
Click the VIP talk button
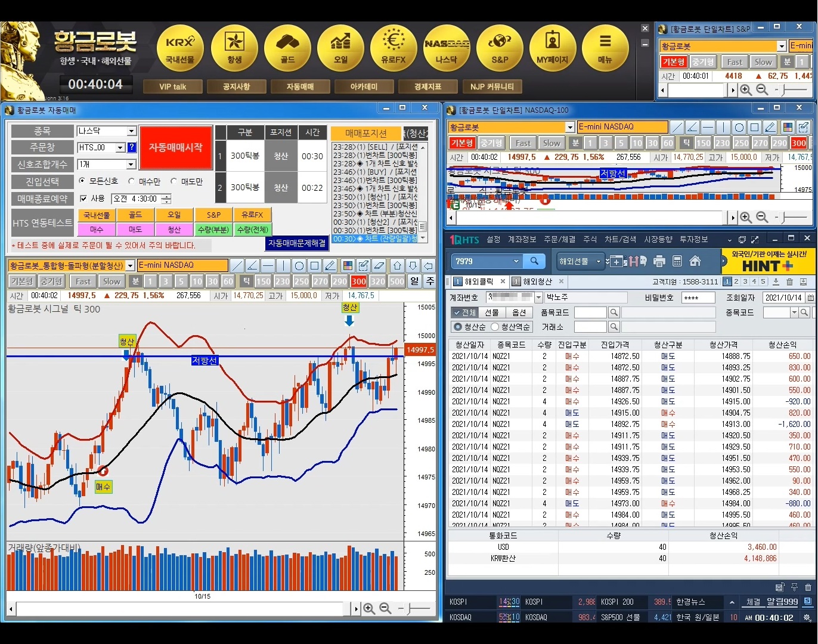[x=173, y=86]
